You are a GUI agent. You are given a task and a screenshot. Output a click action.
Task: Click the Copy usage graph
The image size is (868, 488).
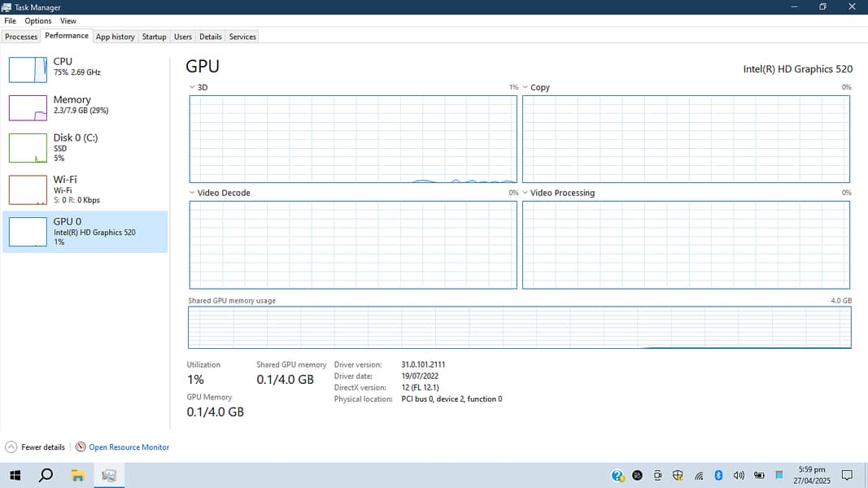tap(686, 139)
